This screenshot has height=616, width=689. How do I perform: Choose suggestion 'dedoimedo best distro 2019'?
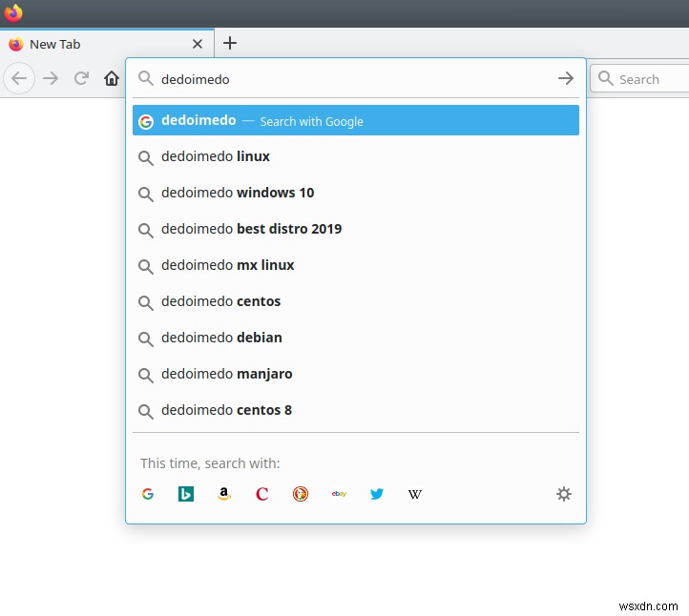[356, 229]
